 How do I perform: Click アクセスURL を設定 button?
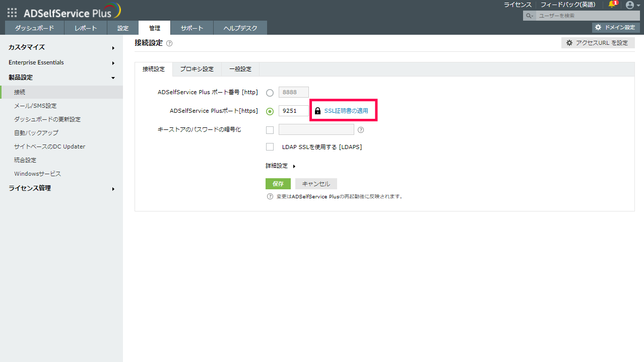[598, 43]
